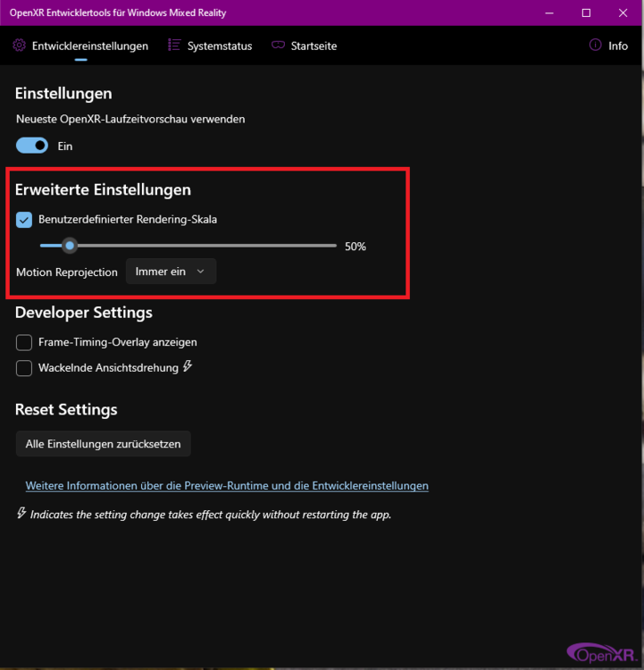Toggle the OpenXR-Laufzeitvorschau switch off

coord(32,146)
